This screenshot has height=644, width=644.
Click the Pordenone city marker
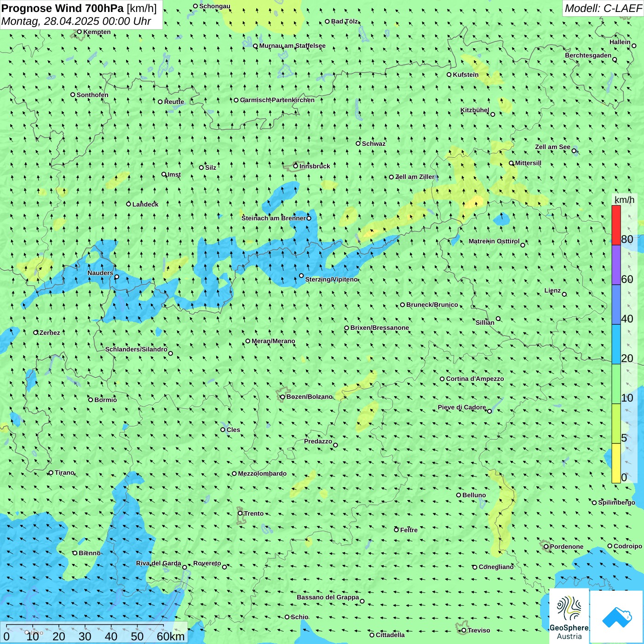[546, 546]
